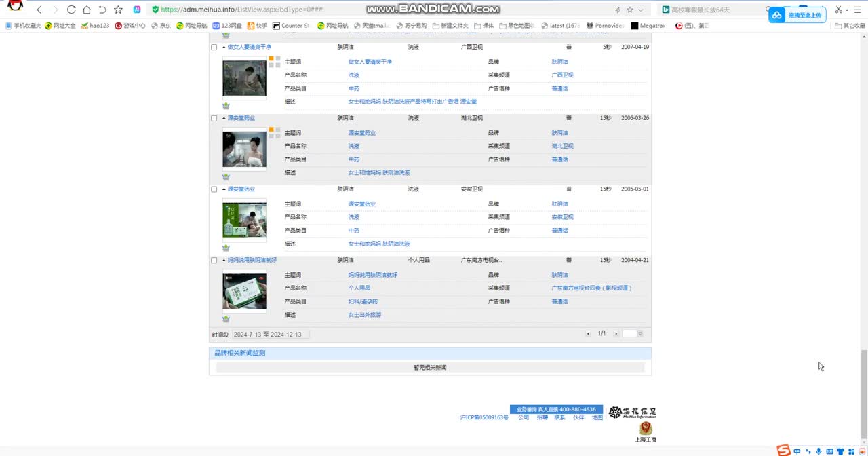Screen dimensions: 868x456
Task: Click view-mode squares icon for 做女人要清爽干净
Action: (x=274, y=62)
